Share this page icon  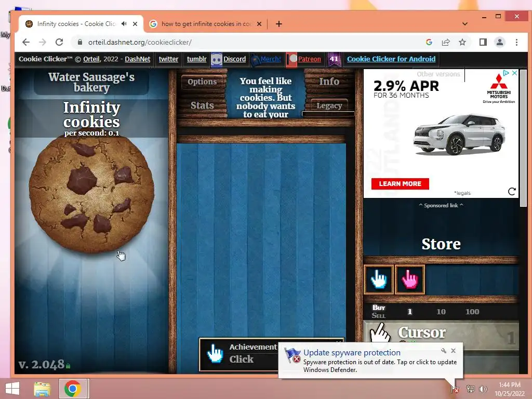pos(445,42)
